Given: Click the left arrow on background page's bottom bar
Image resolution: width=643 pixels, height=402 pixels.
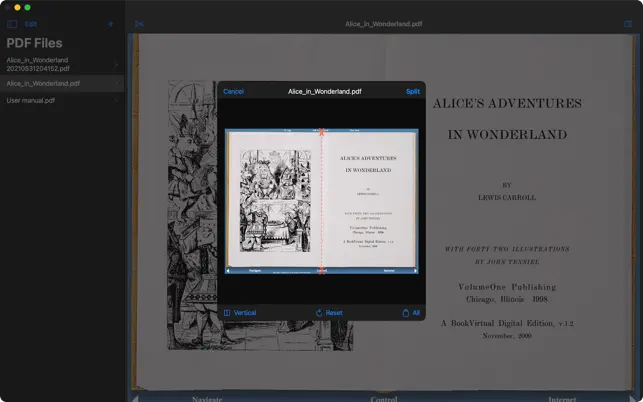Looking at the screenshot, I should click(x=135, y=398).
